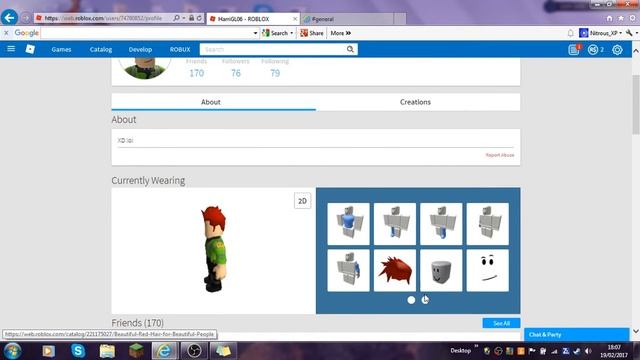Screen dimensions: 640x360
Task: Click scrollbar down arrow at page bottom
Action: point(636,331)
